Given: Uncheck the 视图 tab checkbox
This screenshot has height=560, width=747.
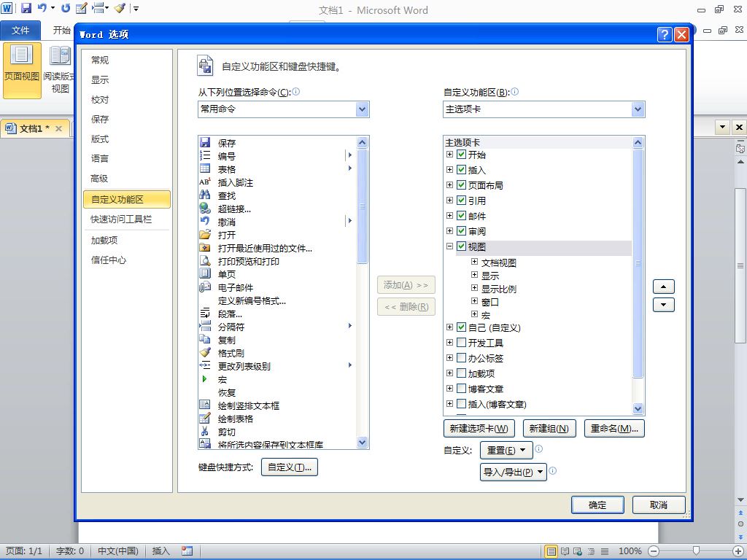Looking at the screenshot, I should point(461,246).
